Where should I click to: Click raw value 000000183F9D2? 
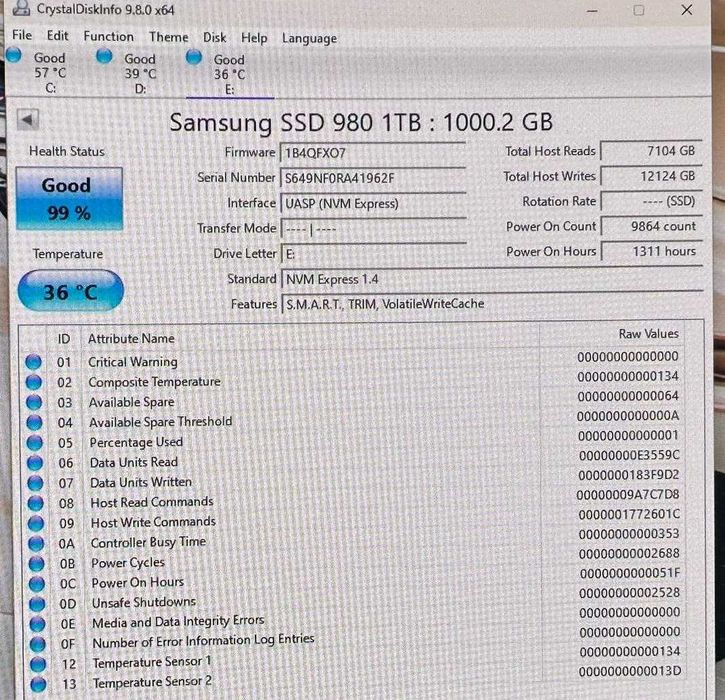pyautogui.click(x=629, y=475)
